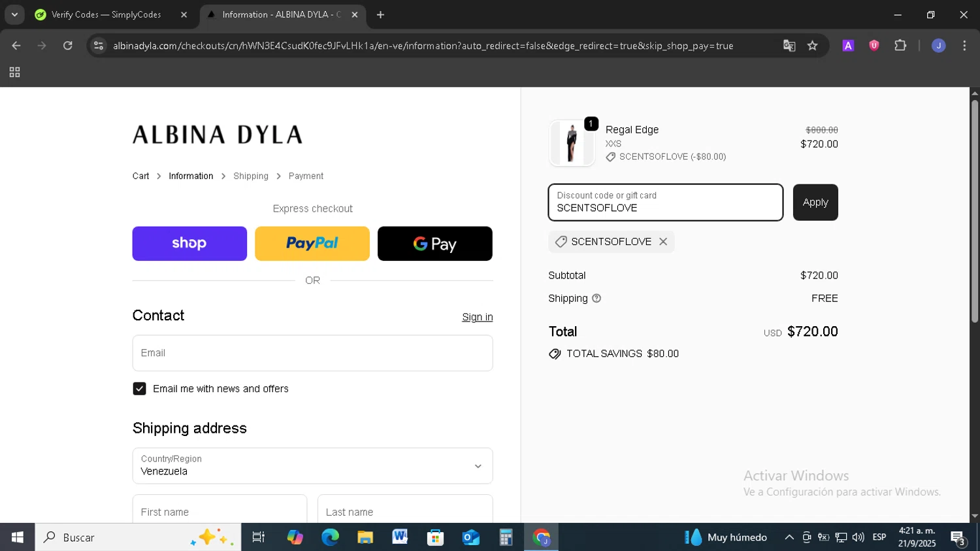The image size is (980, 551).
Task: Bookmark this page with the star icon
Action: point(813,46)
